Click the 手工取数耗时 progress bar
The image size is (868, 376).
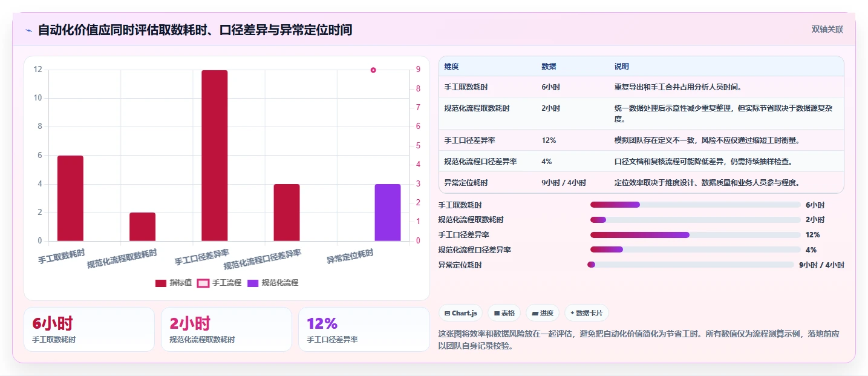click(x=696, y=205)
